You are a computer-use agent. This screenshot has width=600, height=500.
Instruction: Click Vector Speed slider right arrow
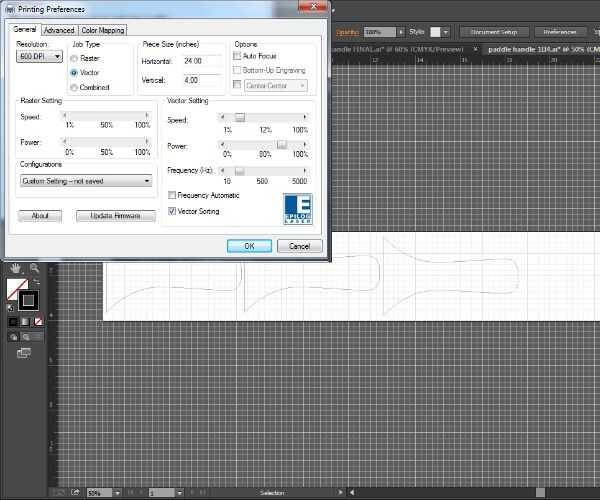point(305,117)
